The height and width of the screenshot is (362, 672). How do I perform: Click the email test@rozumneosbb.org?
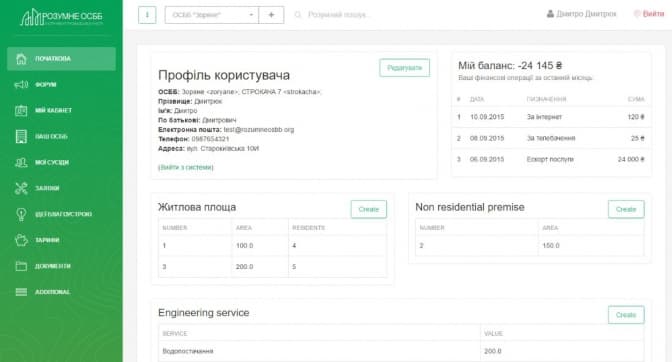tap(259, 129)
